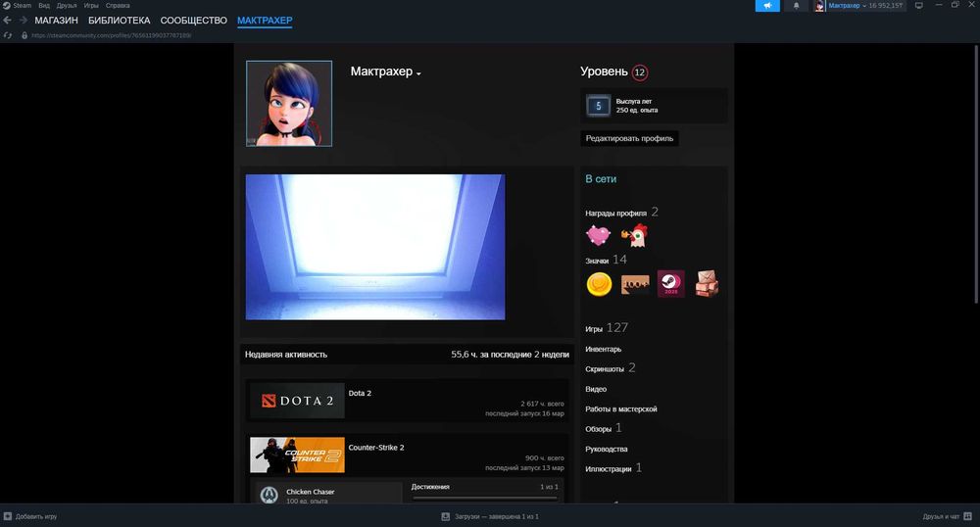Open the Иллюстрации link
The width and height of the screenshot is (980, 527).
613,468
